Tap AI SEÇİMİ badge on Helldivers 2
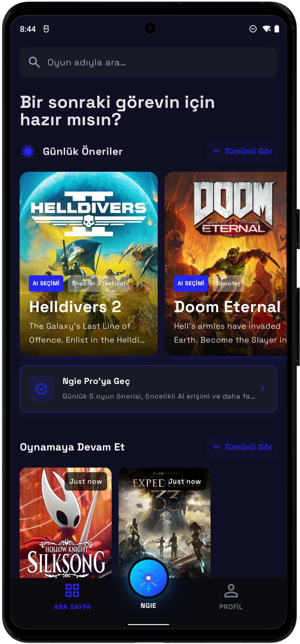300x644 pixels. click(x=46, y=283)
